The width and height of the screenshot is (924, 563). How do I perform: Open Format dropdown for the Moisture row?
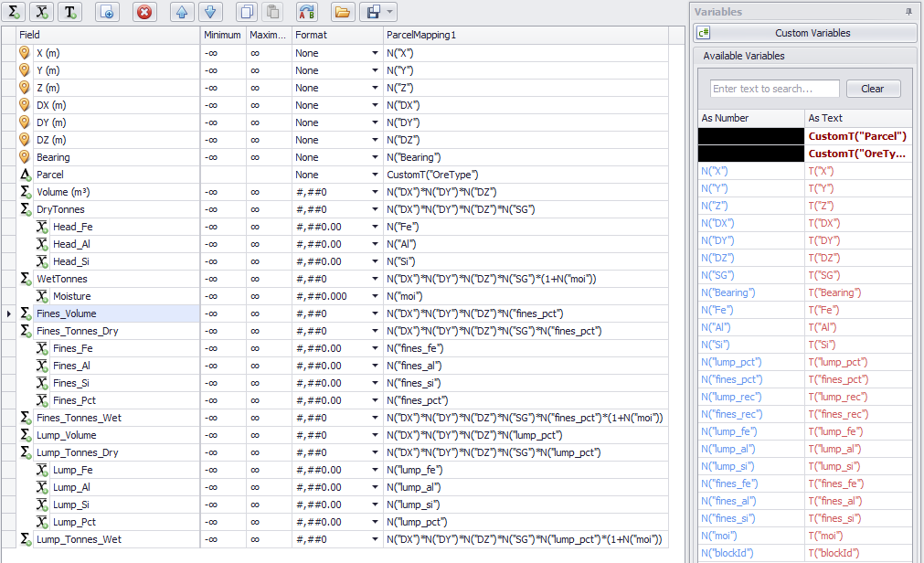click(x=375, y=296)
